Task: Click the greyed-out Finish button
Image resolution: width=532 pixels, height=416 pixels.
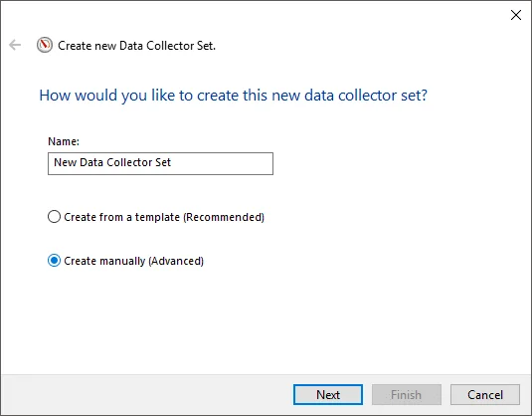Action: pyautogui.click(x=407, y=395)
